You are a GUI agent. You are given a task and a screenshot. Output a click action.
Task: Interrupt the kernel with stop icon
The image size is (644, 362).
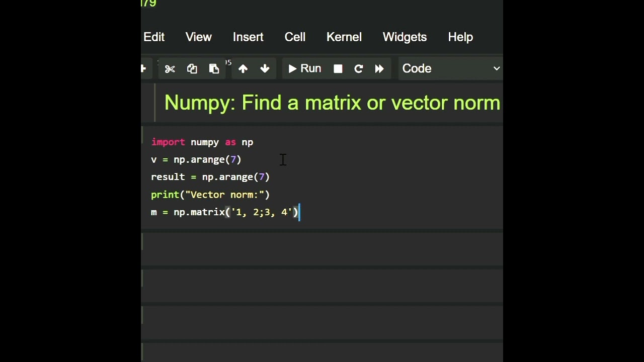tap(338, 69)
